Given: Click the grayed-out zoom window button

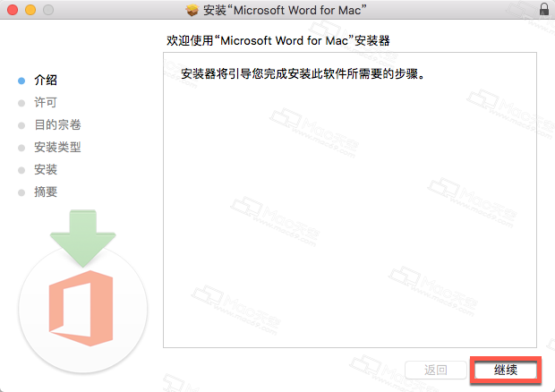Looking at the screenshot, I should coord(48,10).
